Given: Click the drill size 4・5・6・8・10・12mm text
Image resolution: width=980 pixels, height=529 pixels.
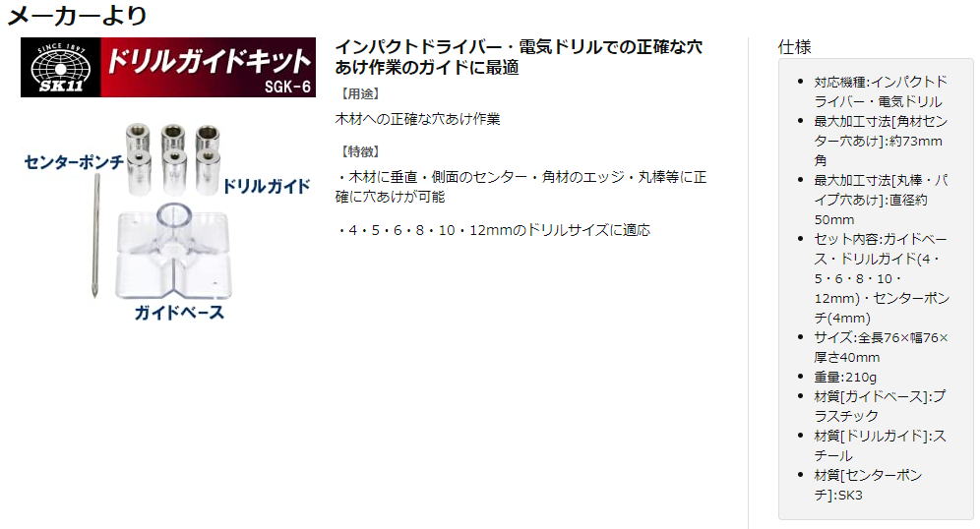Looking at the screenshot, I should 493,230.
